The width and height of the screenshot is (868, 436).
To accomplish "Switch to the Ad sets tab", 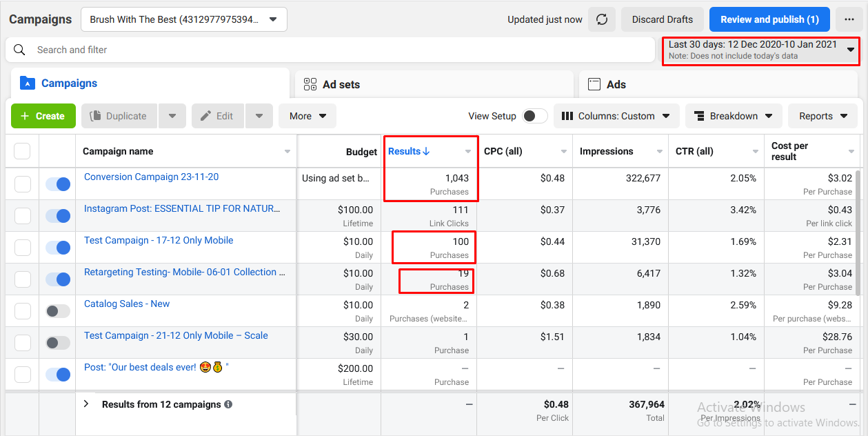I will 341,84.
